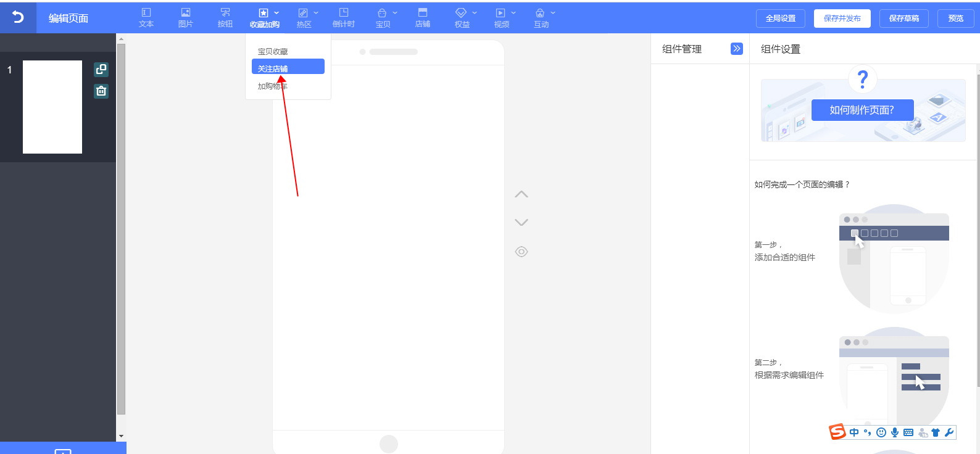The image size is (980, 454).
Task: Open 全局设置 global settings
Action: pos(781,19)
